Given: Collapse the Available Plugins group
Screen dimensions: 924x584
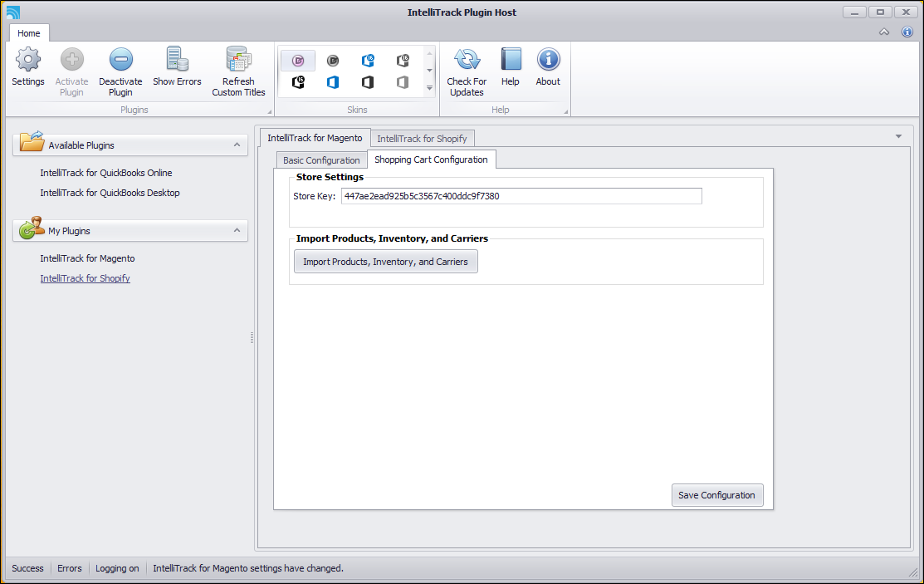Looking at the screenshot, I should pyautogui.click(x=237, y=145).
